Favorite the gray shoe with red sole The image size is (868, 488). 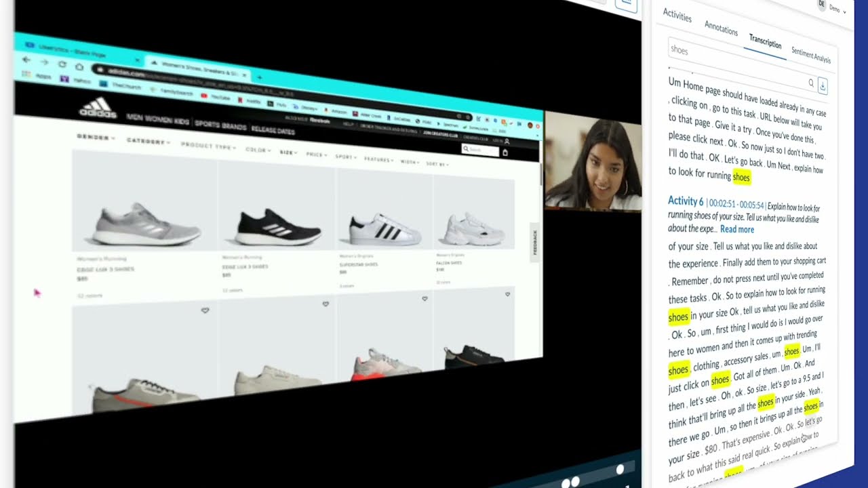point(425,299)
